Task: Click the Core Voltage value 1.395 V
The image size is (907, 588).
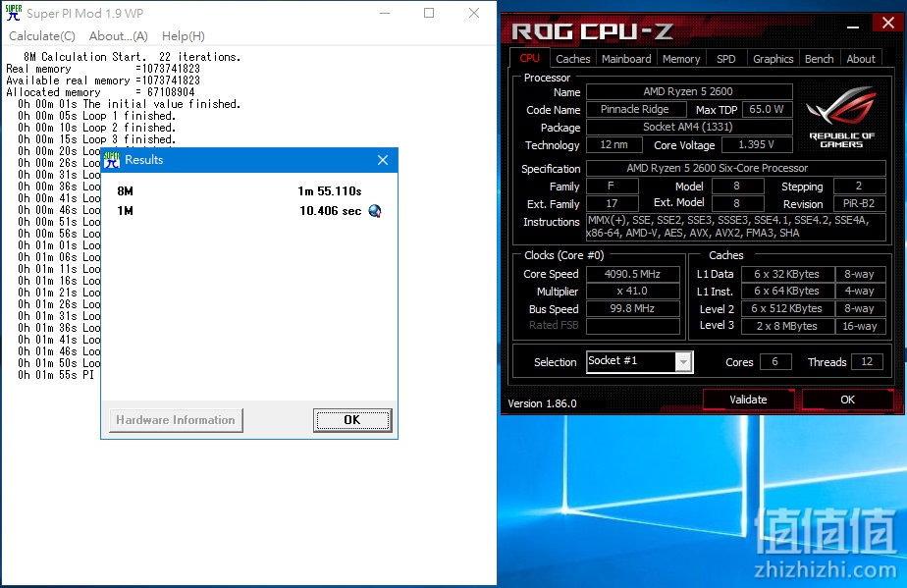Action: [x=757, y=144]
